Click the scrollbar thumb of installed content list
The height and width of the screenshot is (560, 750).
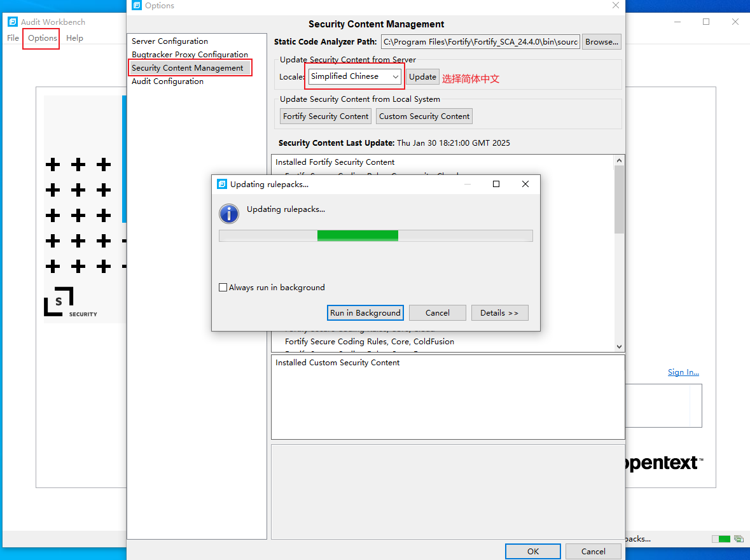tap(620, 199)
